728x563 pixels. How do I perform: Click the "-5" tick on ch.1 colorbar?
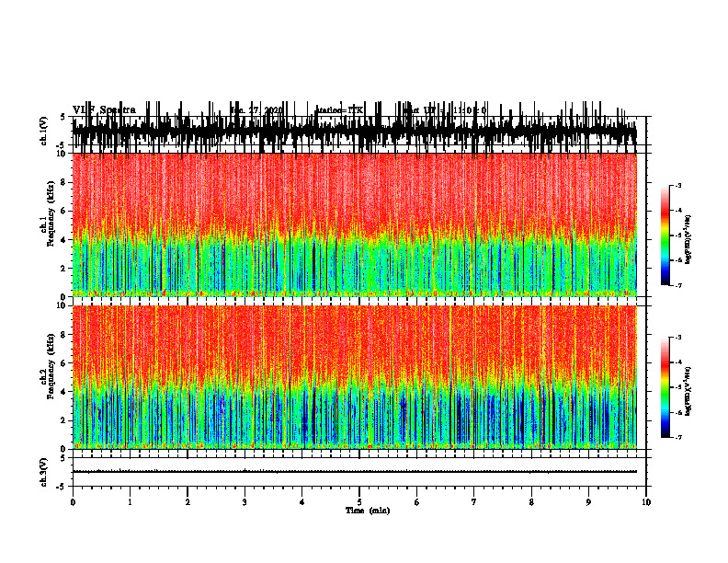point(677,236)
